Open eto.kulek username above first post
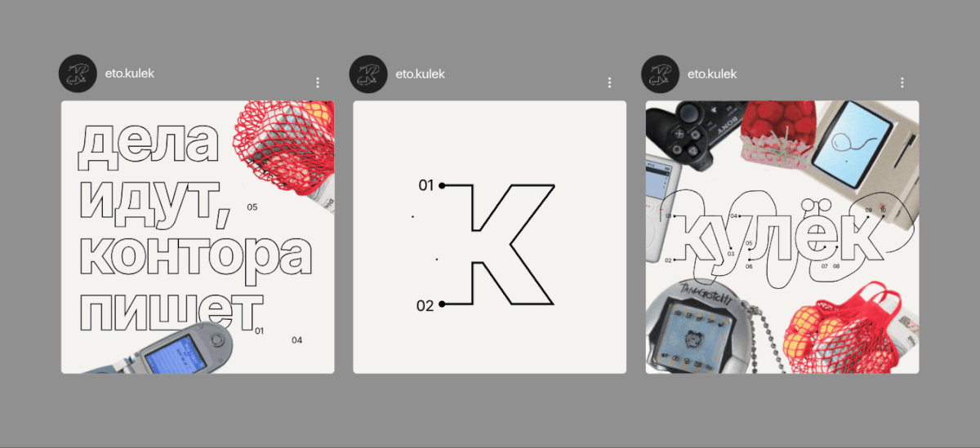Viewport: 980px width, 448px height. pyautogui.click(x=130, y=73)
